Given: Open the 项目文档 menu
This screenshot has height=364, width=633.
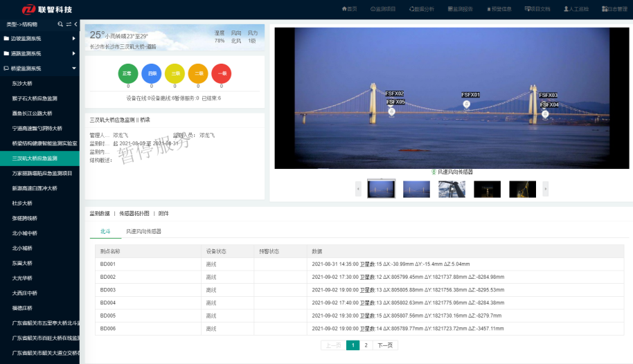Looking at the screenshot, I should pyautogui.click(x=537, y=9).
